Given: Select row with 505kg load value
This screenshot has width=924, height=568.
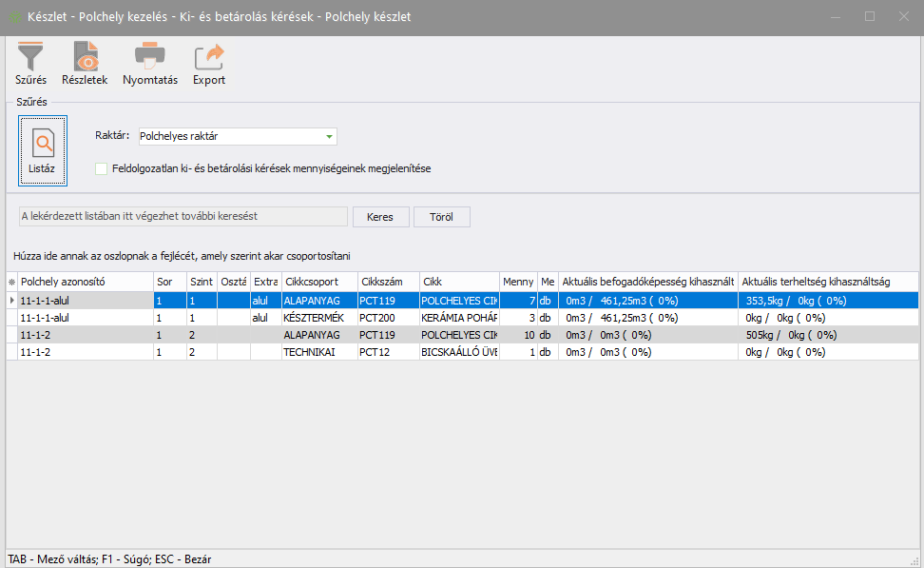Looking at the screenshot, I should click(791, 335).
